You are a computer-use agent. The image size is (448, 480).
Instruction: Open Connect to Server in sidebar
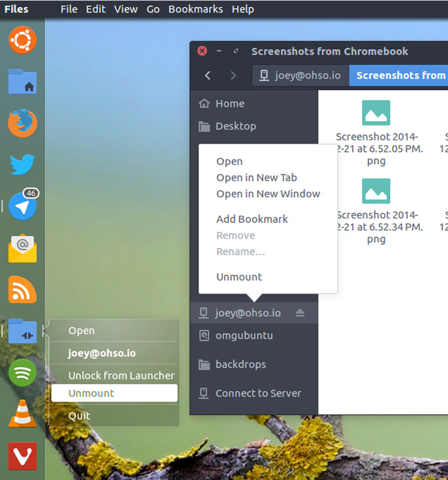(x=258, y=393)
